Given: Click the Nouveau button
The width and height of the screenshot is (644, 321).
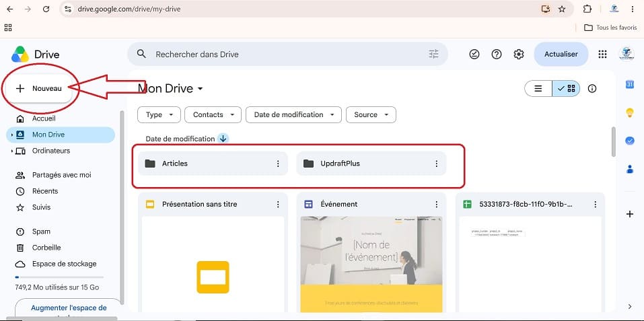Looking at the screenshot, I should point(39,88).
